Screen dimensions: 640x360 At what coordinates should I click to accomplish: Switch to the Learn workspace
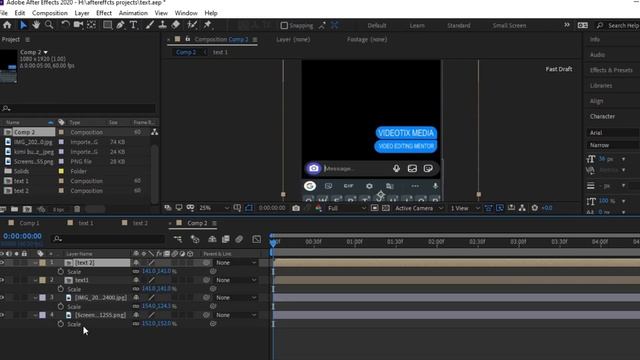coord(417,25)
